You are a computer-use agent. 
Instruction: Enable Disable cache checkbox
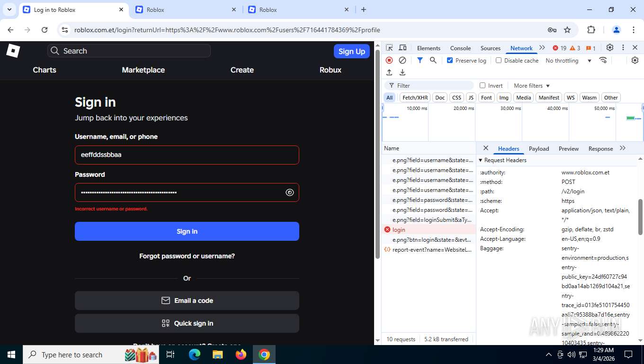[x=499, y=60]
